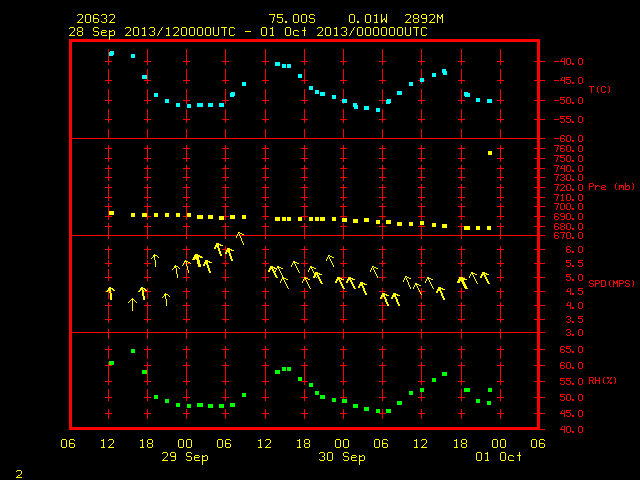This screenshot has height=480, width=640.
Task: Select the highest green RH marker near 65%
Action: click(133, 351)
